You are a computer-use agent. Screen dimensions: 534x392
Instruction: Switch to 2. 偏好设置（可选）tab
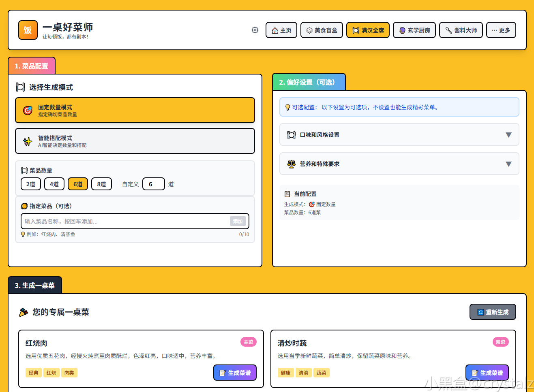tap(309, 82)
